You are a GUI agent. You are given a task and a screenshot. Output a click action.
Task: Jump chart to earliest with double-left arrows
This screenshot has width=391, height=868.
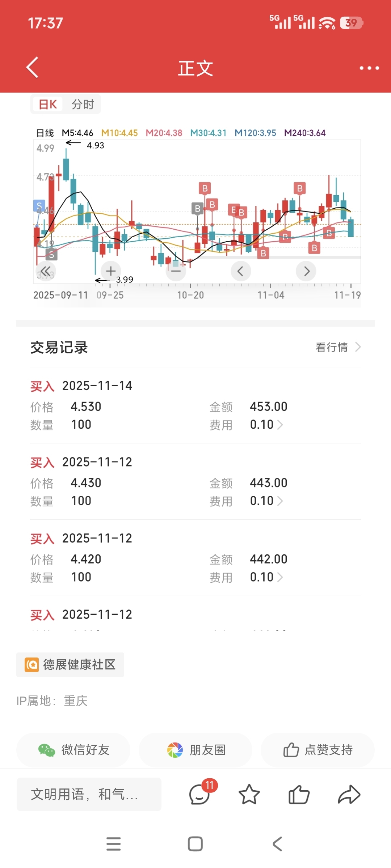point(46,271)
